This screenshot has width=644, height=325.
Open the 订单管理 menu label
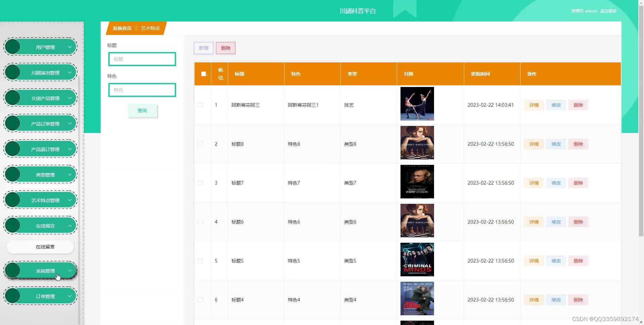pyautogui.click(x=45, y=296)
